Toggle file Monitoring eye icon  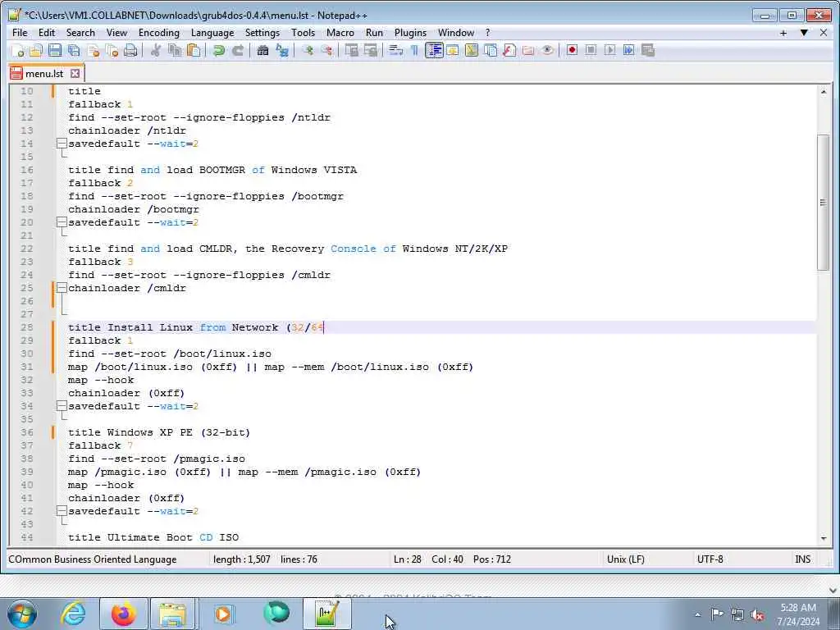pos(547,50)
